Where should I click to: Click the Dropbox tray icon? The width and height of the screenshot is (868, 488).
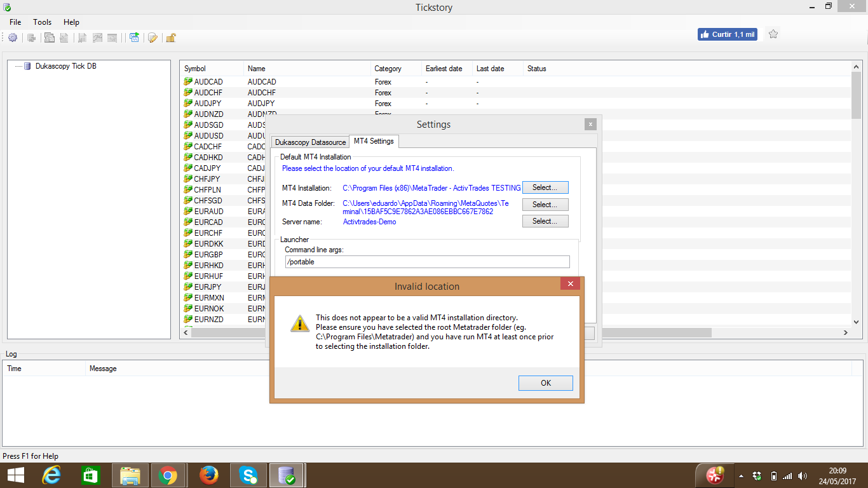point(757,476)
